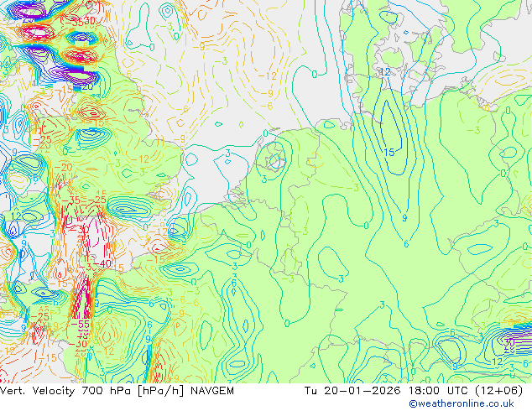Click the red '-40' contour label
Screen dimensions: 532x411
point(102,263)
